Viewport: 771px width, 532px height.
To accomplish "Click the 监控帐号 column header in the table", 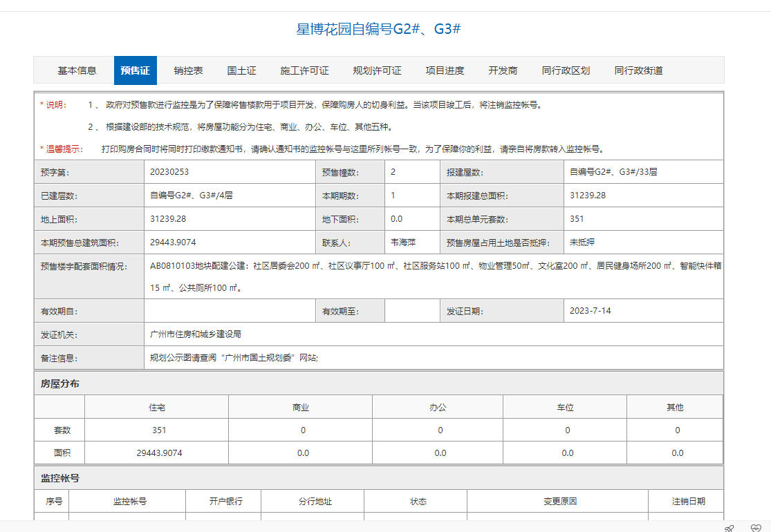I will [130, 502].
